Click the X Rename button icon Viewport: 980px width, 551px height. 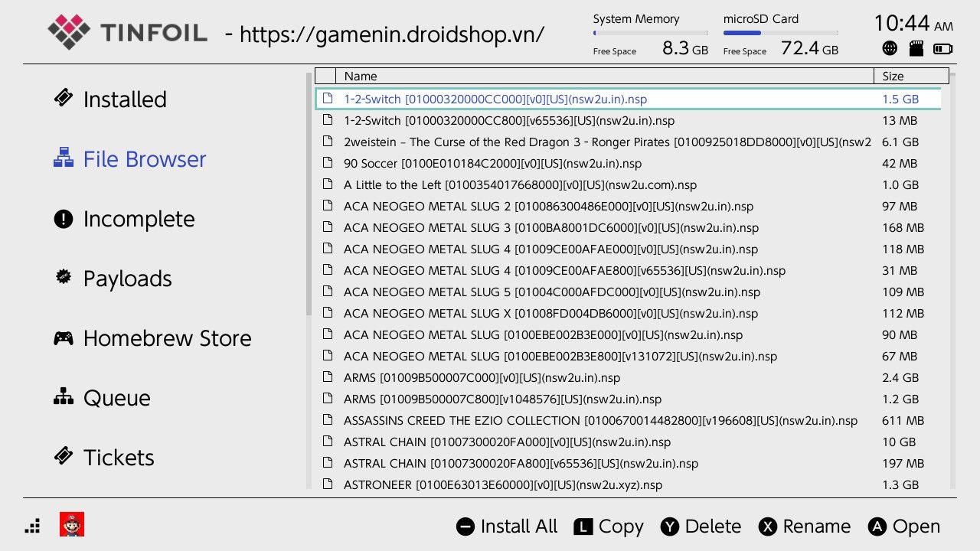pyautogui.click(x=768, y=527)
